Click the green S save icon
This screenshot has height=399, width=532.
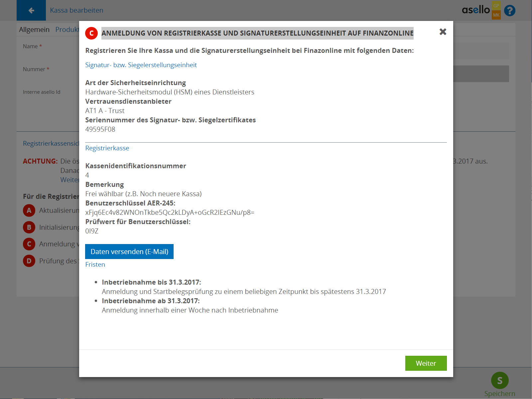[499, 380]
